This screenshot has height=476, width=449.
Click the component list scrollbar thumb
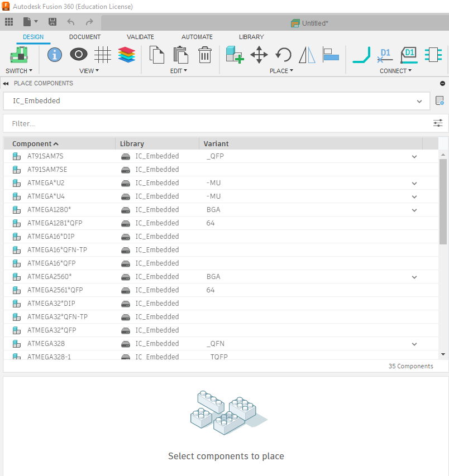pyautogui.click(x=443, y=201)
